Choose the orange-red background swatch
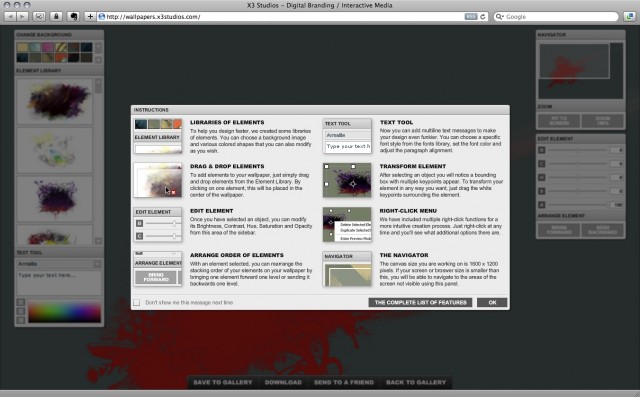 coord(61,58)
